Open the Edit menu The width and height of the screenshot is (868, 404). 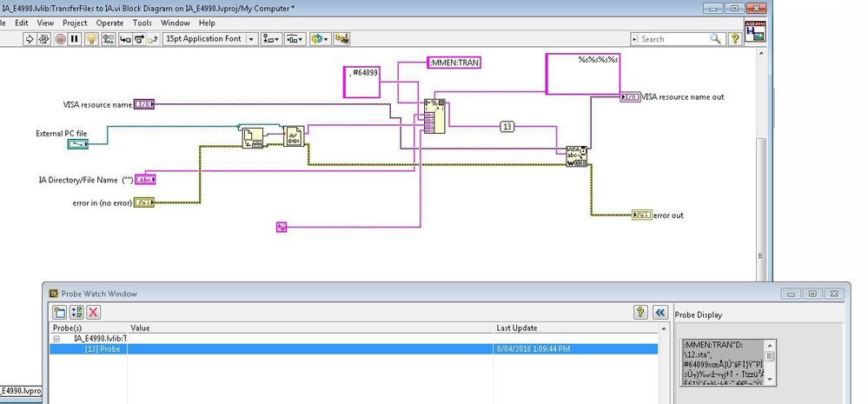point(22,23)
